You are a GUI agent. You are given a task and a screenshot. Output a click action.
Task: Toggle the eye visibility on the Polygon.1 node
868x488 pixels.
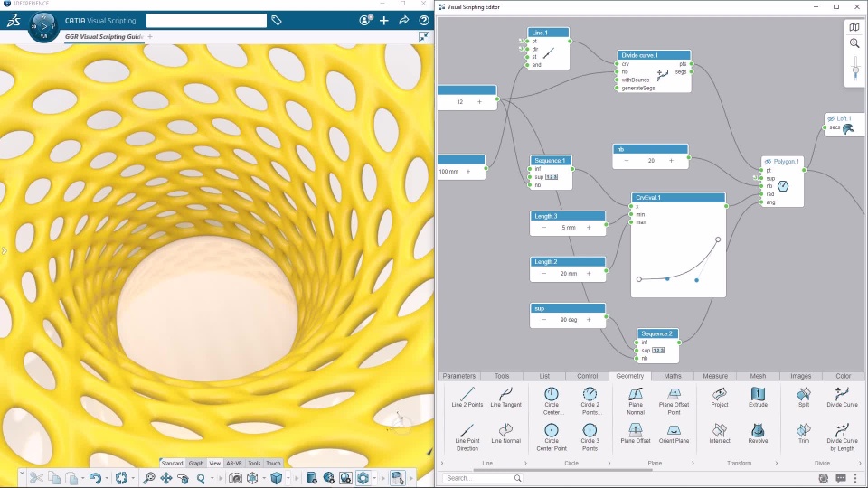[x=768, y=162]
